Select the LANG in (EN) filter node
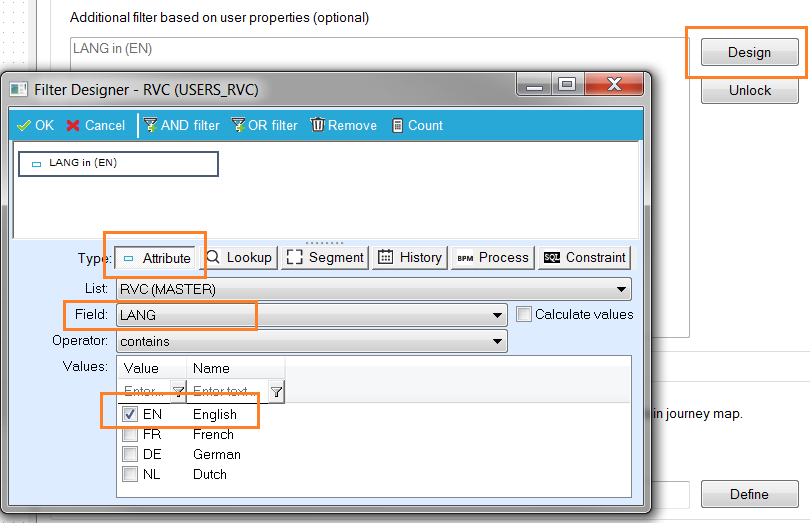Image resolution: width=810 pixels, height=523 pixels. click(x=118, y=163)
